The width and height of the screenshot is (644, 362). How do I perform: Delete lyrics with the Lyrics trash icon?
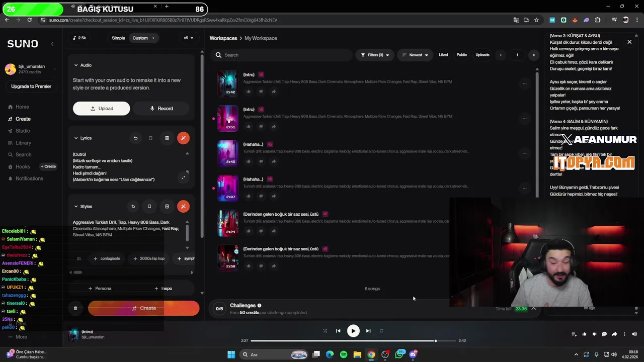167,138
